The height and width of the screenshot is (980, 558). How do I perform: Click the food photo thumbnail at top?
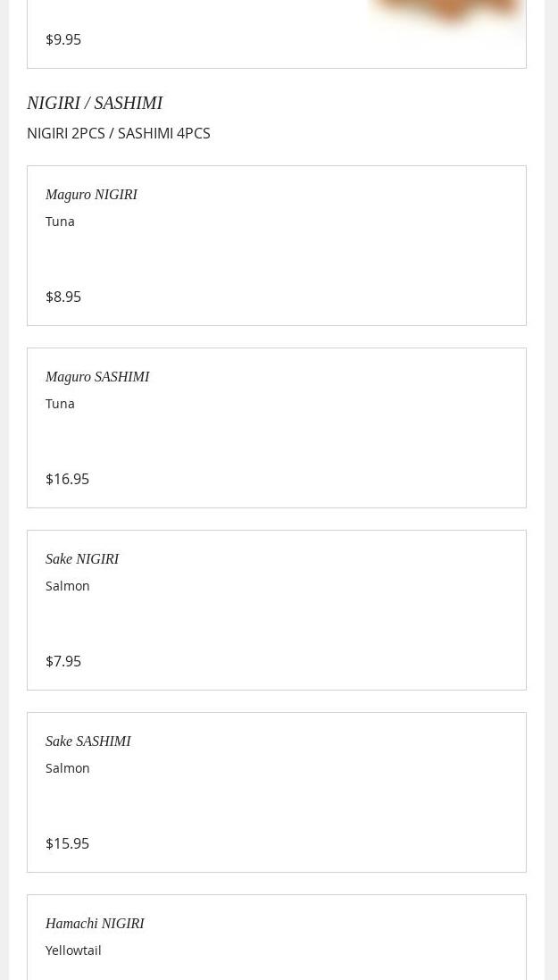(446, 15)
